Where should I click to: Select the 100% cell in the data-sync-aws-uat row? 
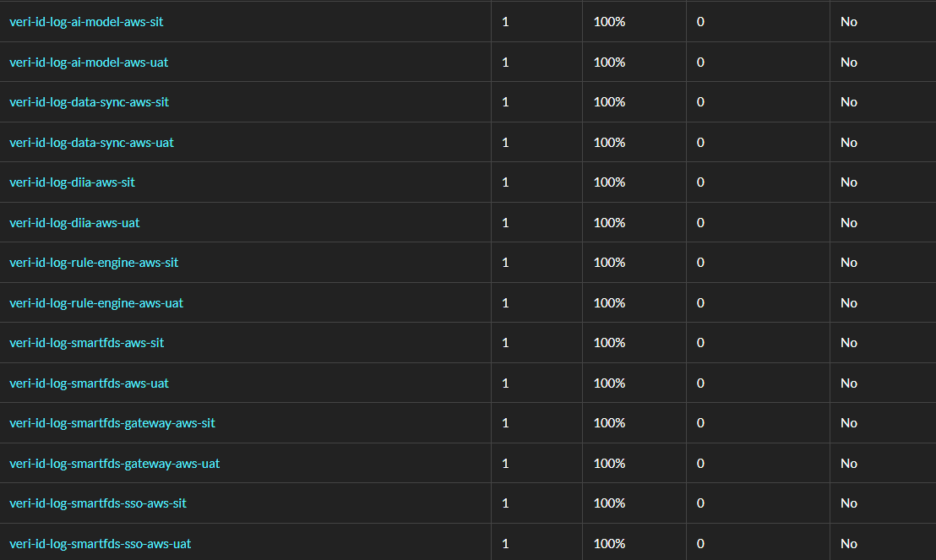point(609,143)
